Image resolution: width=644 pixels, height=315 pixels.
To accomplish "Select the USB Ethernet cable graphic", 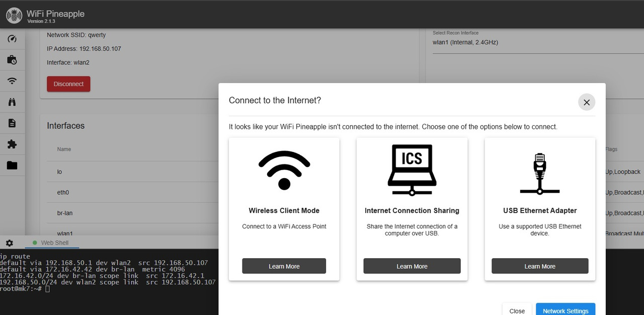I will pyautogui.click(x=540, y=174).
